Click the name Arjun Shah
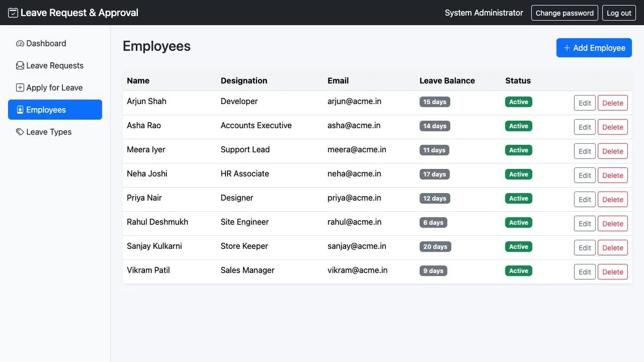 [147, 101]
